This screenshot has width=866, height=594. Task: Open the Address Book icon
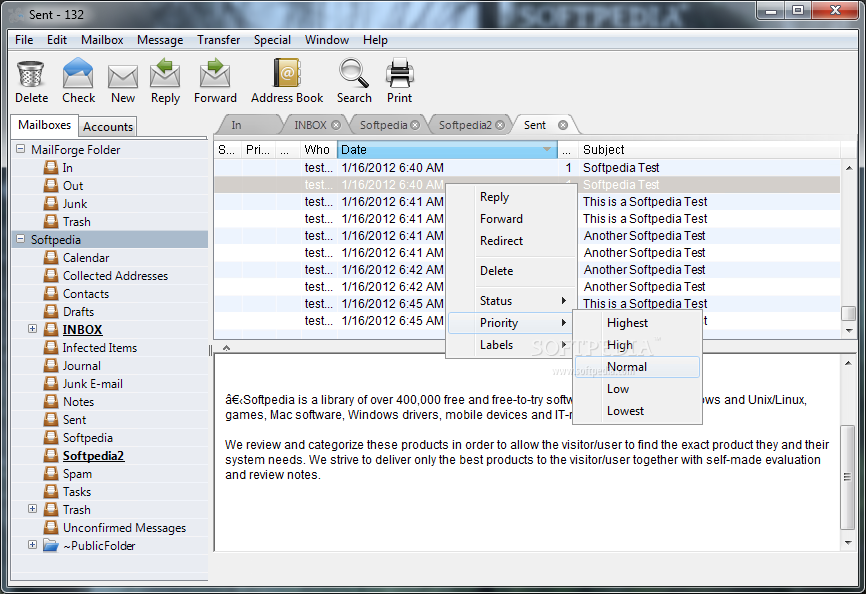[287, 73]
